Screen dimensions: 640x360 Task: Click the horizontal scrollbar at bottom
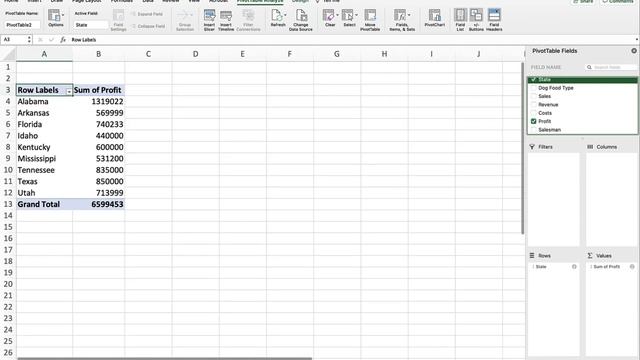(164, 358)
